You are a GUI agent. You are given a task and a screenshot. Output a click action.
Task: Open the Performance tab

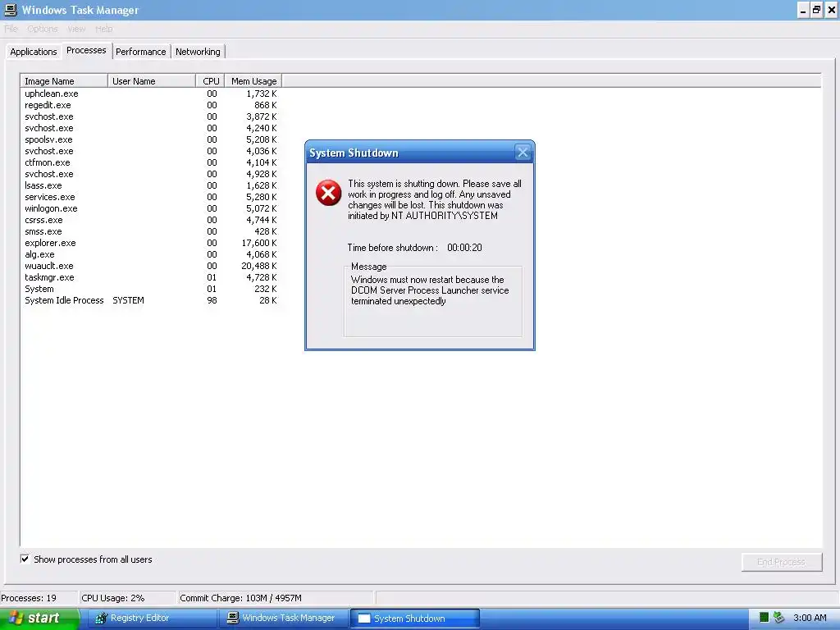(x=141, y=52)
